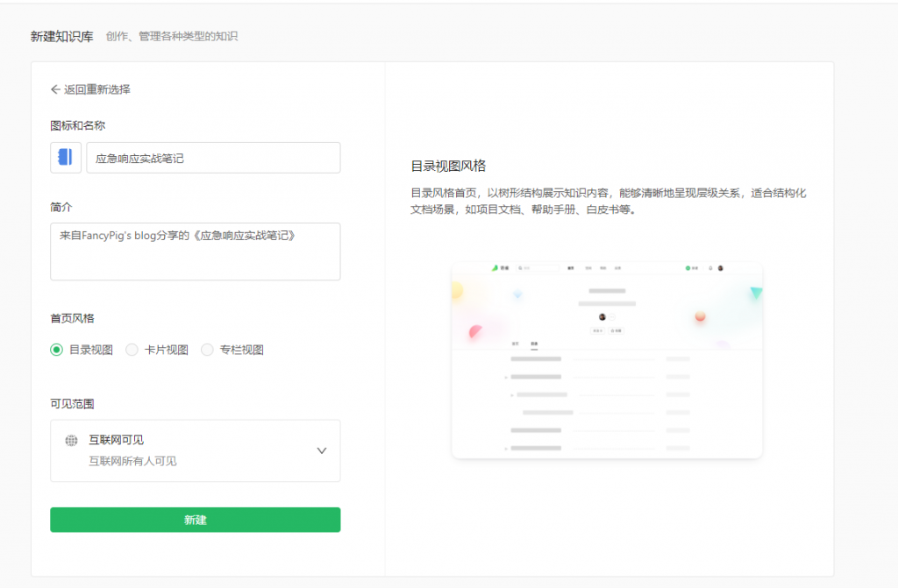898x588 pixels.
Task: Click the 图标和名称 section label
Action: pyautogui.click(x=78, y=125)
